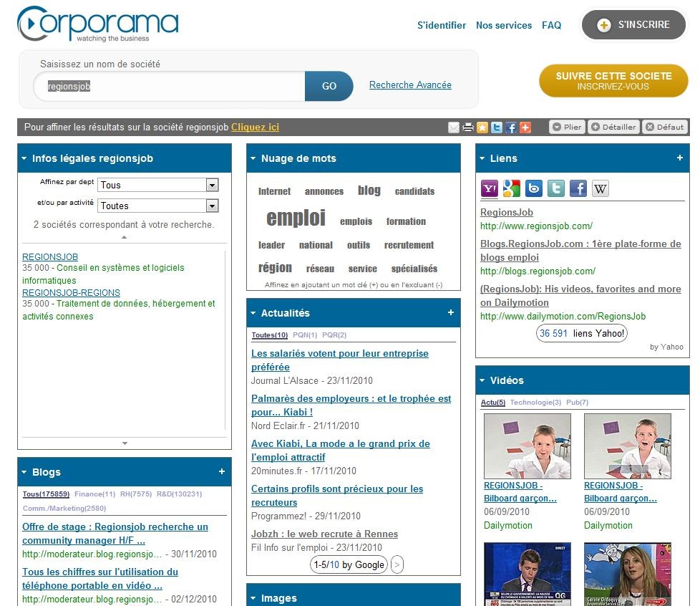Select Pub(7) videos tab
Image resolution: width=700 pixels, height=606 pixels.
pos(577,403)
